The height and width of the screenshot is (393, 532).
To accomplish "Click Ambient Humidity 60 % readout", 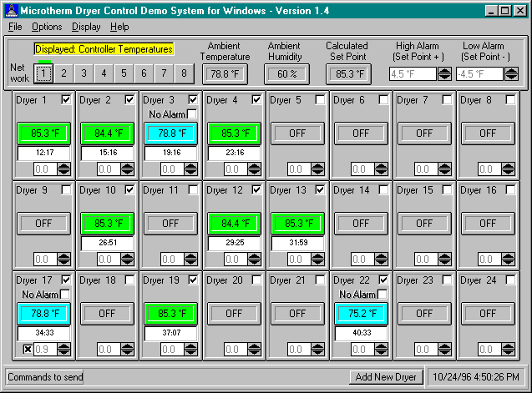I will [286, 74].
